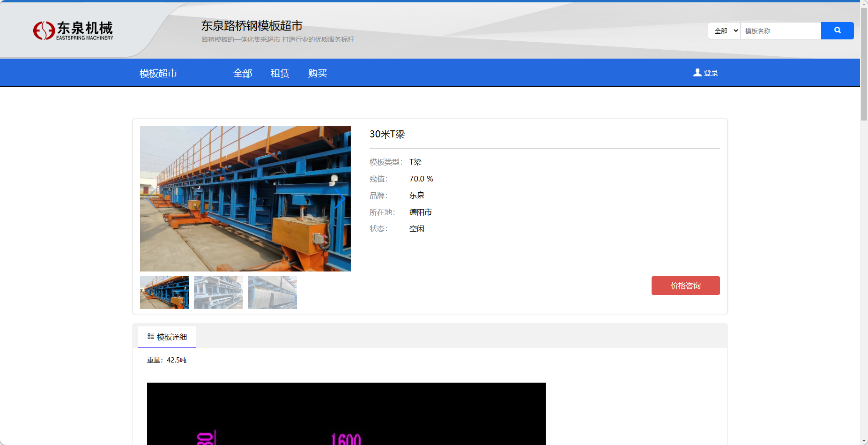Click the 东泉机械 logo
The image size is (868, 445).
(73, 30)
